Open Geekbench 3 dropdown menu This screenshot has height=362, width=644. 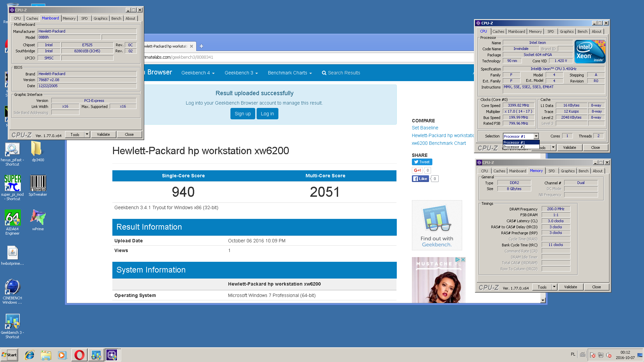point(241,73)
